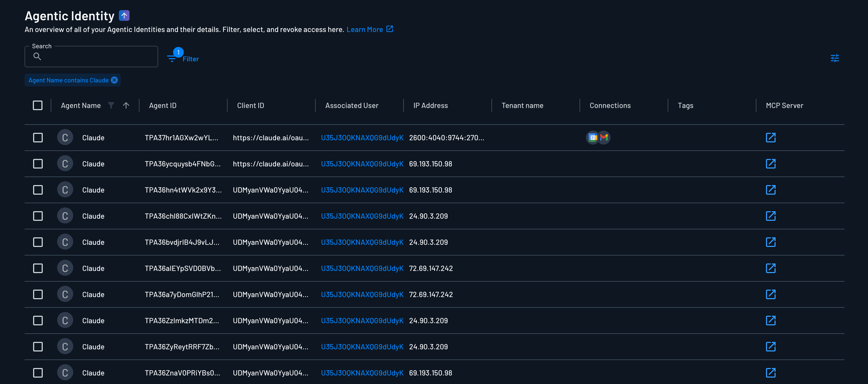Click the Agent Name column filter funnel icon
The width and height of the screenshot is (868, 384).
111,105
